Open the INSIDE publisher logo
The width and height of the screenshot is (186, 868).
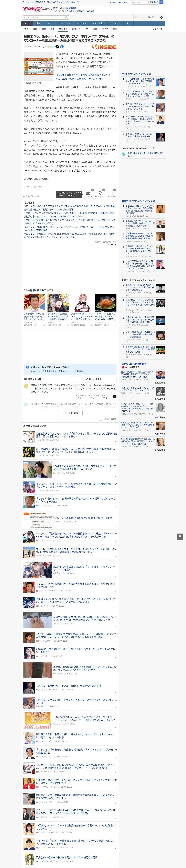[x=104, y=47]
